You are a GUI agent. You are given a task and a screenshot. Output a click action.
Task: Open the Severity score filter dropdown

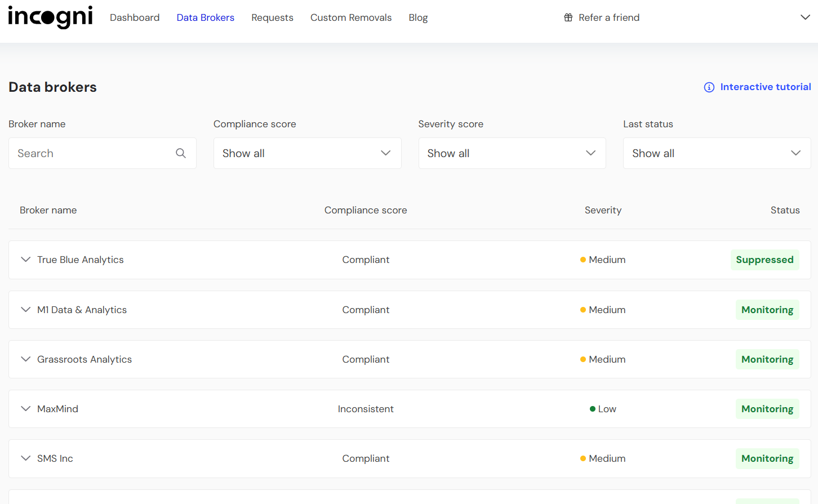tap(512, 153)
